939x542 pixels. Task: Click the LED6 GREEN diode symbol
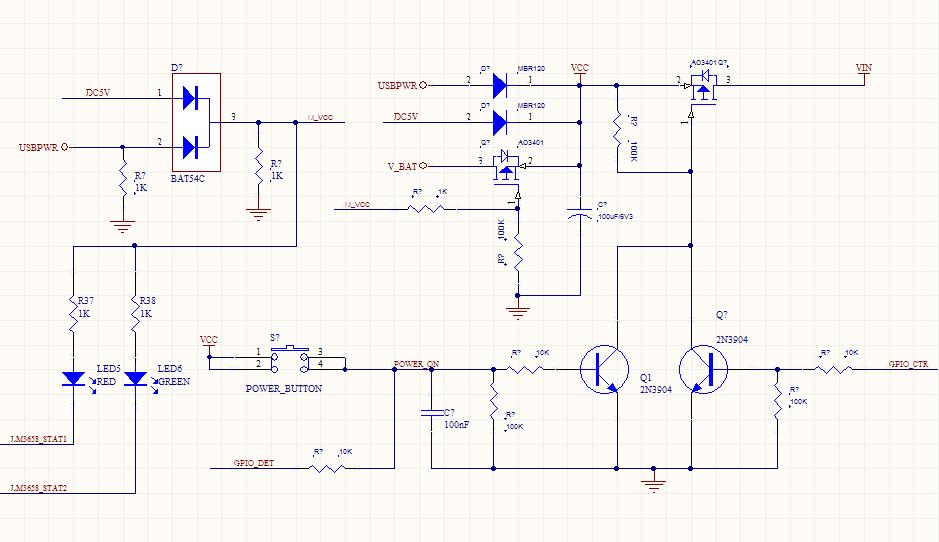click(x=135, y=378)
